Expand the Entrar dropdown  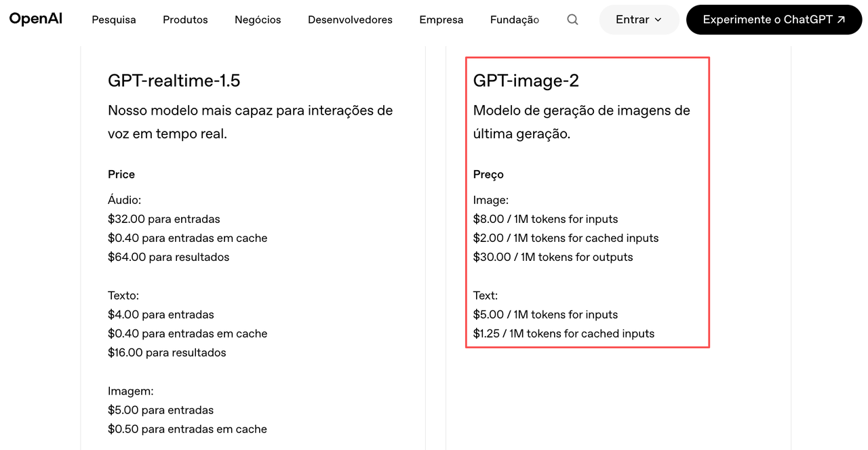(639, 20)
